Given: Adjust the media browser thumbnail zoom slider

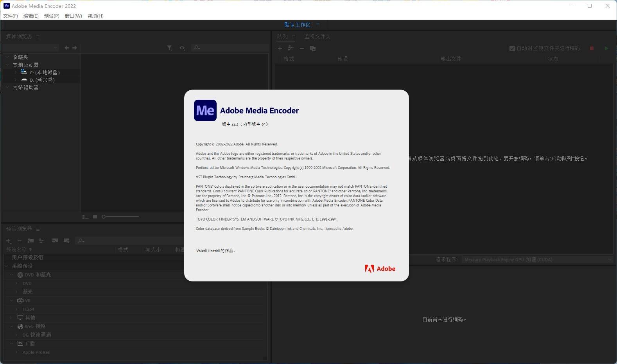Looking at the screenshot, I should pyautogui.click(x=120, y=217).
